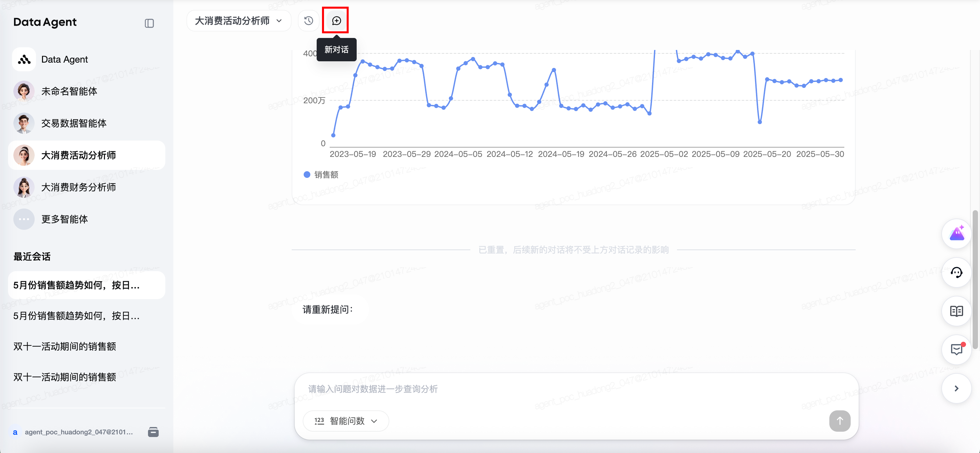Expand the 大消费活动分析师 agent dropdown
This screenshot has width=980, height=453.
point(239,21)
